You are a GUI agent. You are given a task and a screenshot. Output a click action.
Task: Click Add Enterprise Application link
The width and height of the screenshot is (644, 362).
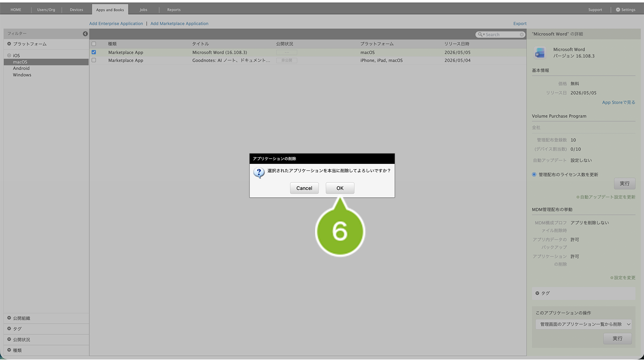click(x=116, y=24)
